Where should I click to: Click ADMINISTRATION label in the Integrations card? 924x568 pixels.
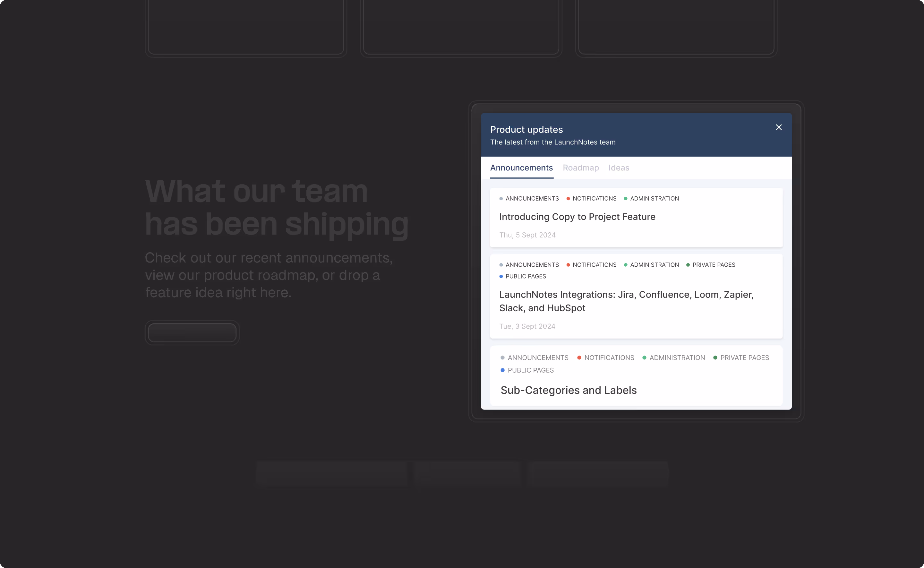pos(654,265)
